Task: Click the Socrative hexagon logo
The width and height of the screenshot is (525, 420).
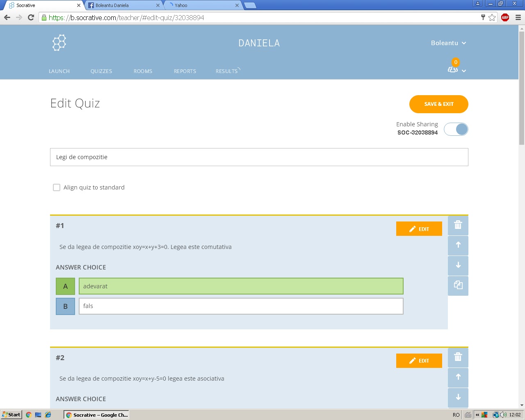Action: point(59,43)
